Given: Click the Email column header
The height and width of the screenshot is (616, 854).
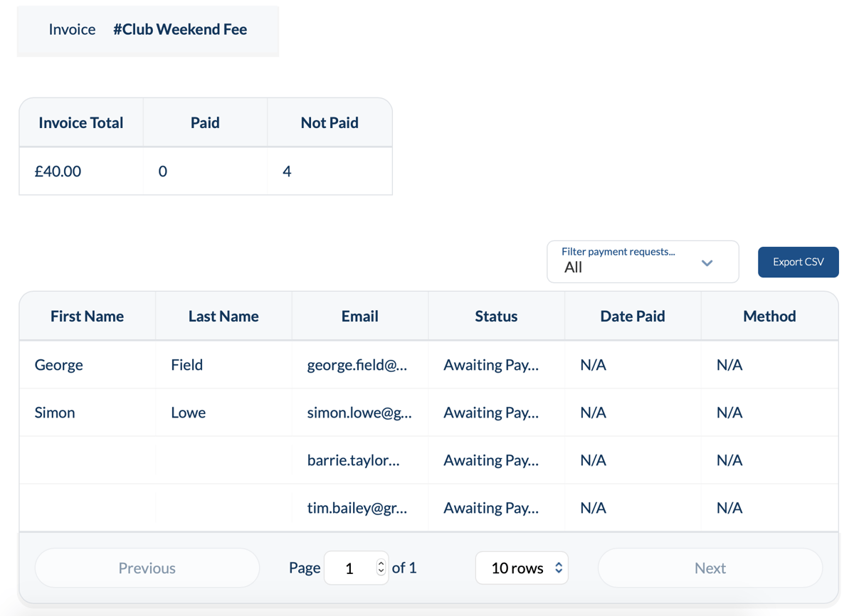Looking at the screenshot, I should click(x=359, y=316).
